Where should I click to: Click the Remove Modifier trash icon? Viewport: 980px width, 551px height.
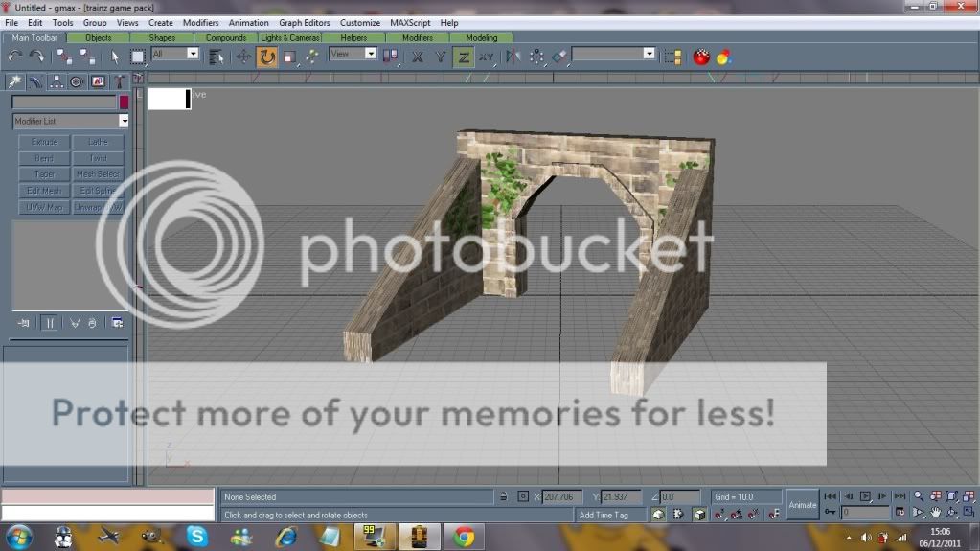coord(92,323)
